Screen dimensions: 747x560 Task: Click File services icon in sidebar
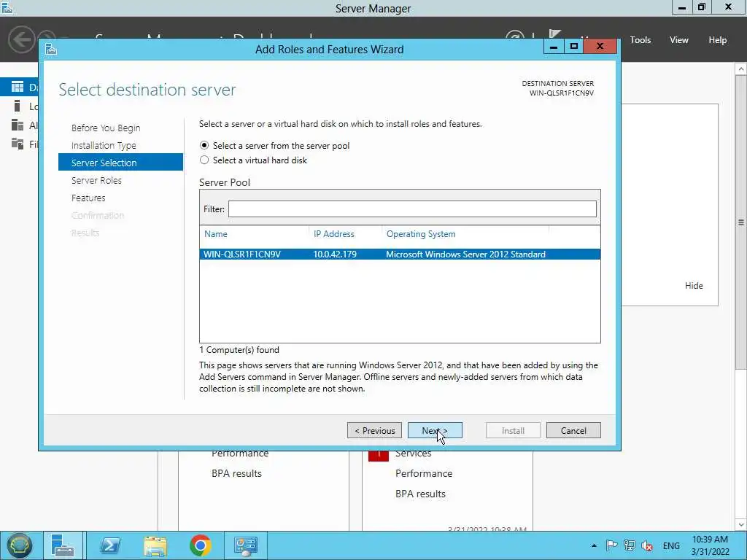point(18,144)
